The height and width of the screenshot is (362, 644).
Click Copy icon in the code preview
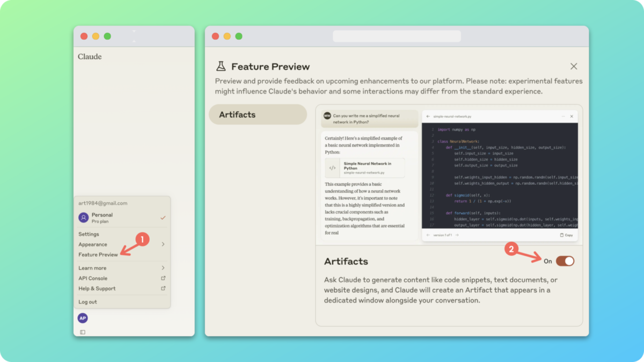tap(562, 235)
